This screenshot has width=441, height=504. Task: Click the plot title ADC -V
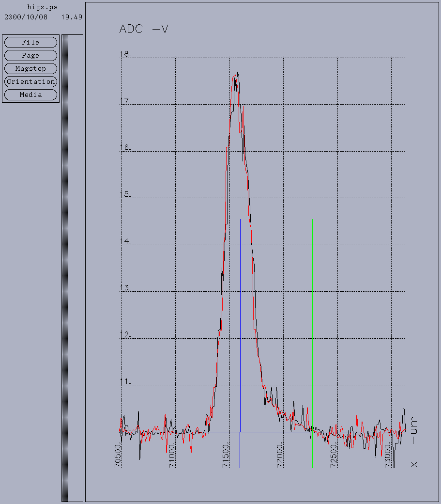point(143,29)
